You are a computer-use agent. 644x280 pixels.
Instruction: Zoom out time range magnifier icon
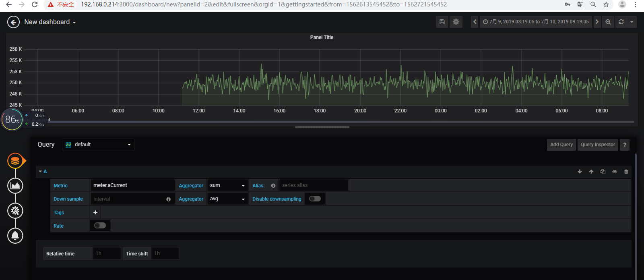pyautogui.click(x=608, y=22)
